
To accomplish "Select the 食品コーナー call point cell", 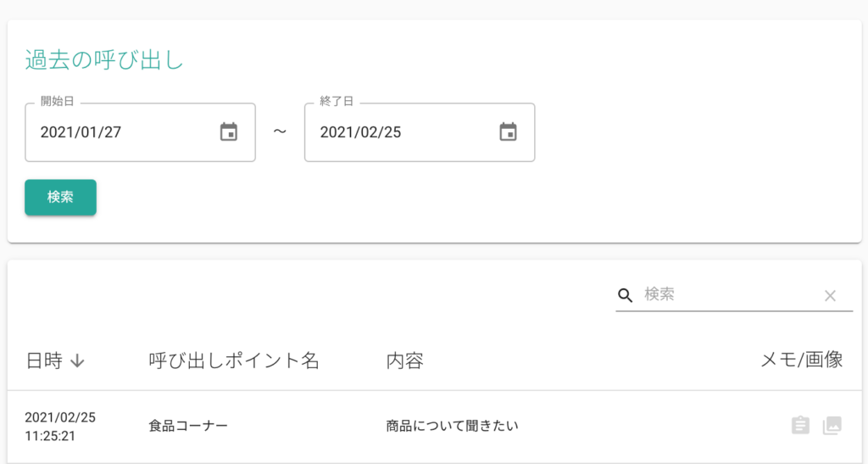I will (188, 426).
